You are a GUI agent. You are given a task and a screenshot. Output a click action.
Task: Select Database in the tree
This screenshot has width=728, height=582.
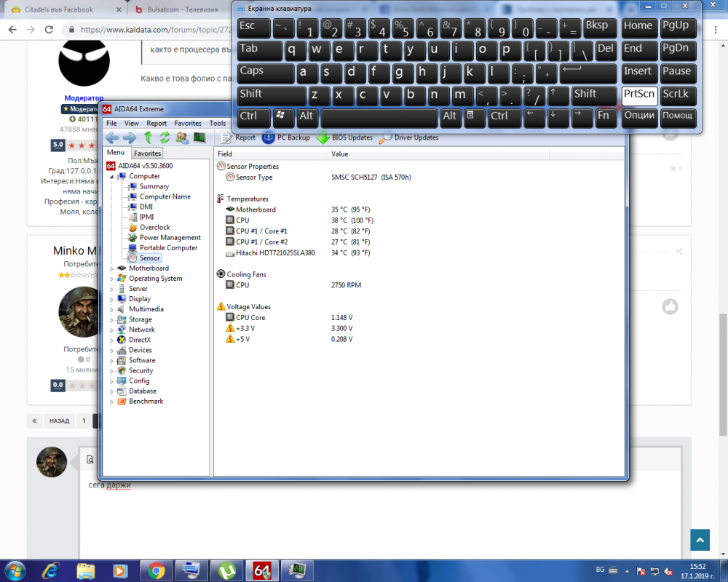pyautogui.click(x=143, y=391)
